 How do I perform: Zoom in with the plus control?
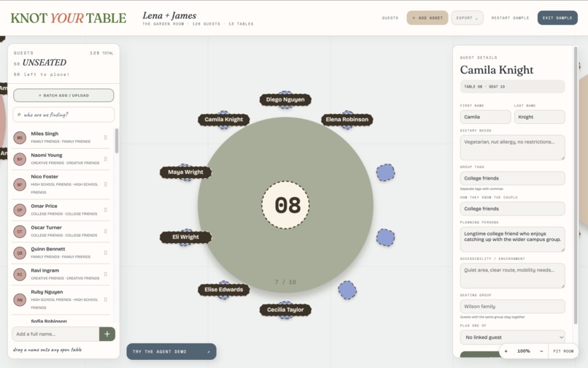[506, 351]
